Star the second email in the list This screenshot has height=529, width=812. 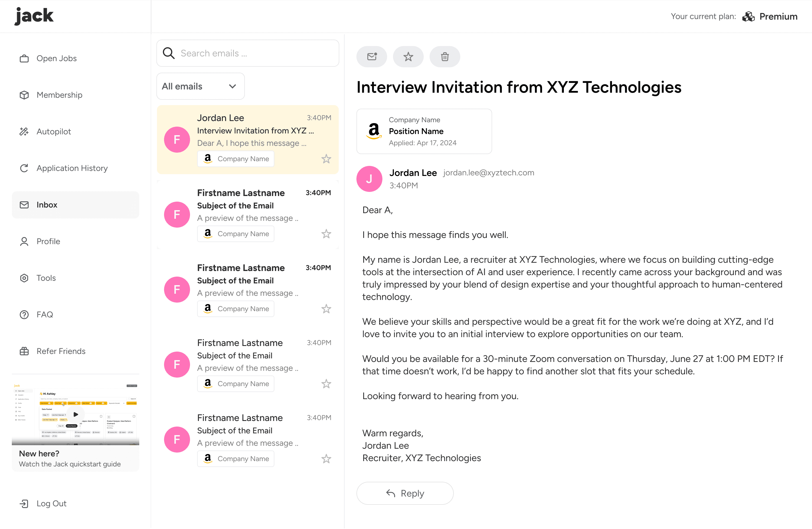pyautogui.click(x=326, y=234)
